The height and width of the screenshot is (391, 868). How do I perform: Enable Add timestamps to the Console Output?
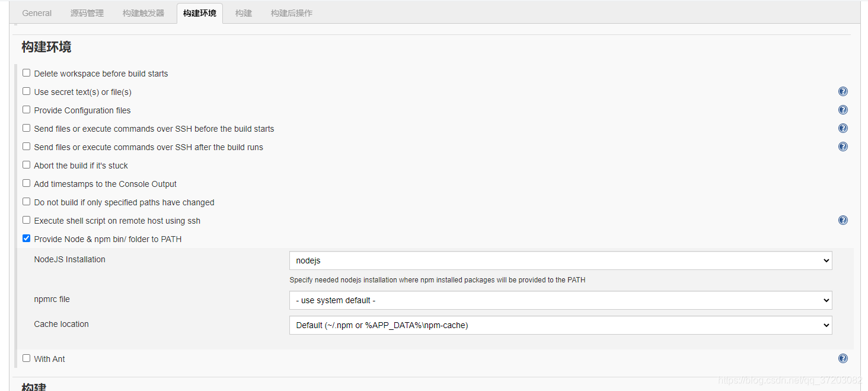coord(26,183)
